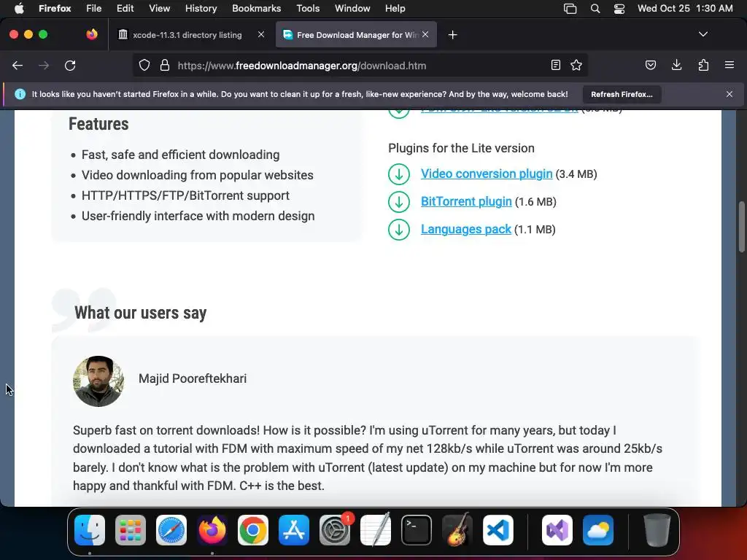747x560 pixels.
Task: Open the Window menu
Action: (x=352, y=8)
